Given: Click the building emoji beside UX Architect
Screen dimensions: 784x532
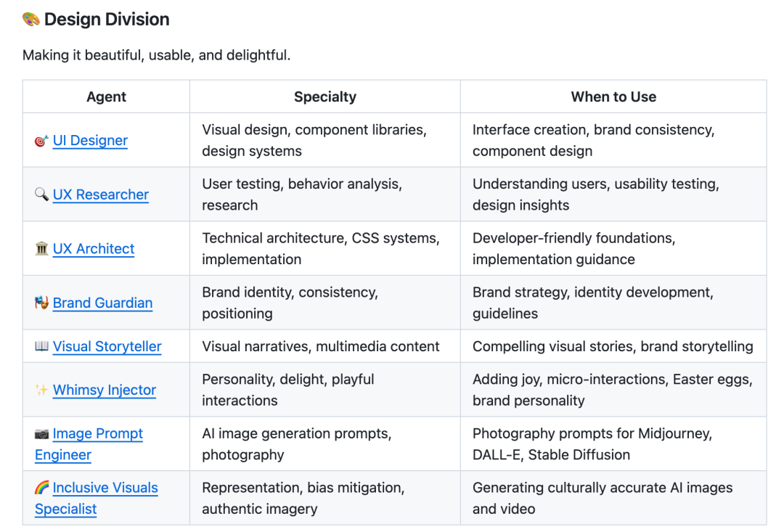Looking at the screenshot, I should 41,249.
